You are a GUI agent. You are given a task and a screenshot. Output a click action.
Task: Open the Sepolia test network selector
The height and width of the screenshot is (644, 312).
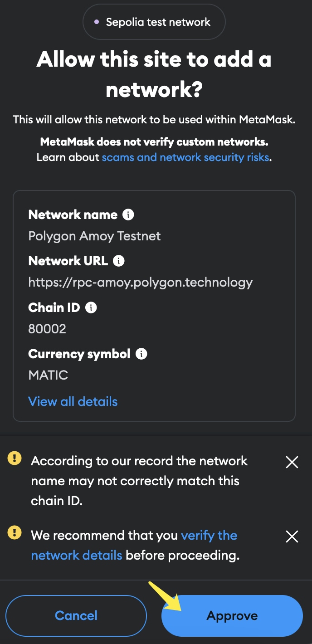point(154,22)
